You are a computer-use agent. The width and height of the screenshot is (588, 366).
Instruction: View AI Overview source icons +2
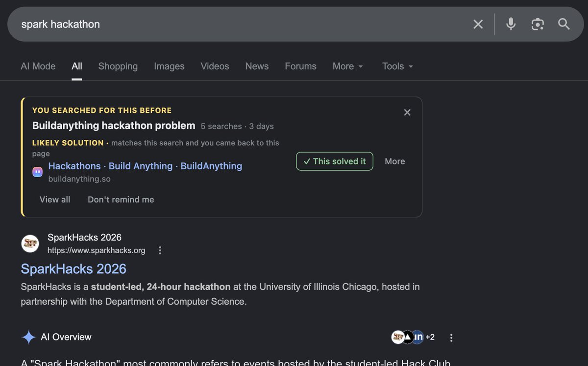[x=413, y=337]
